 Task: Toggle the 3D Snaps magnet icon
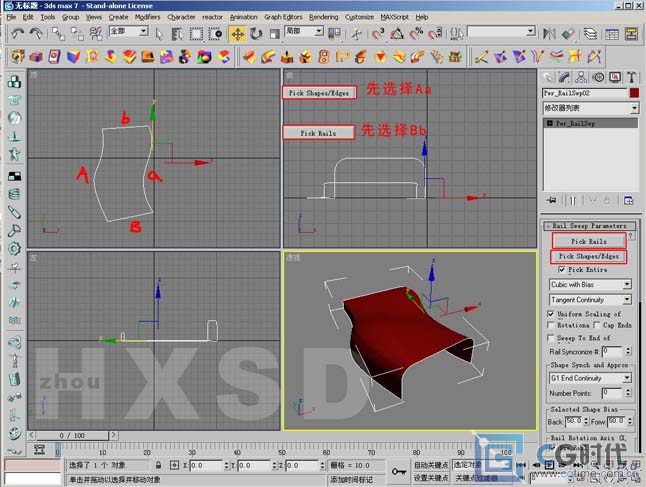click(378, 34)
